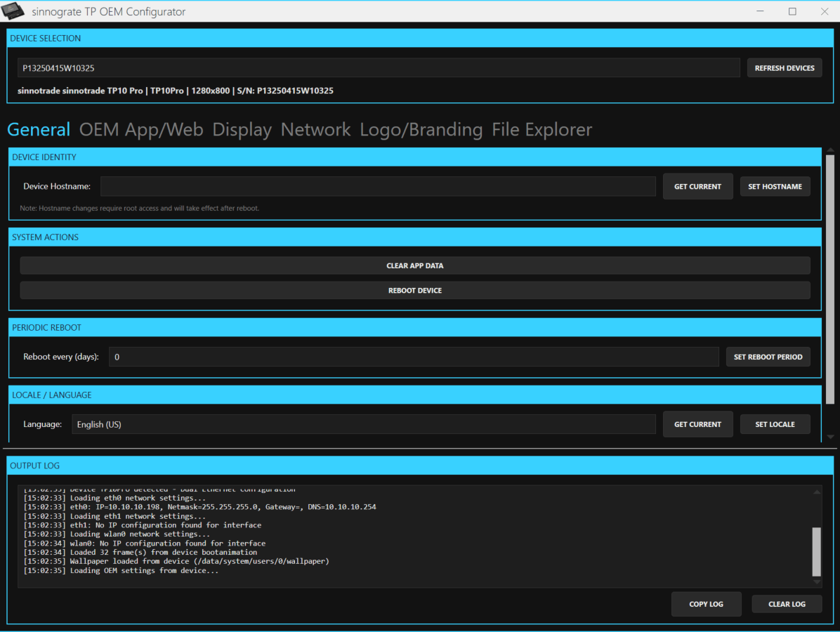Click the Refresh Devices button
The width and height of the screenshot is (840, 632).
(x=785, y=67)
